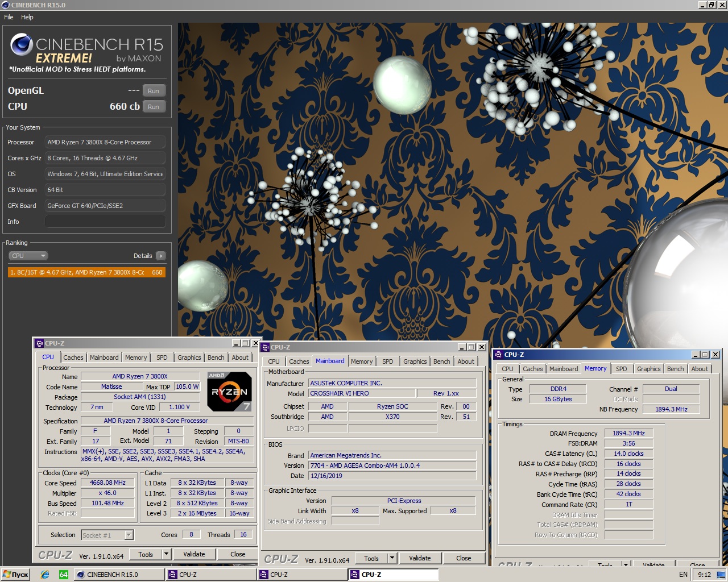The height and width of the screenshot is (582, 728).
Task: Open the Windows Start (Пуск) button
Action: [16, 575]
